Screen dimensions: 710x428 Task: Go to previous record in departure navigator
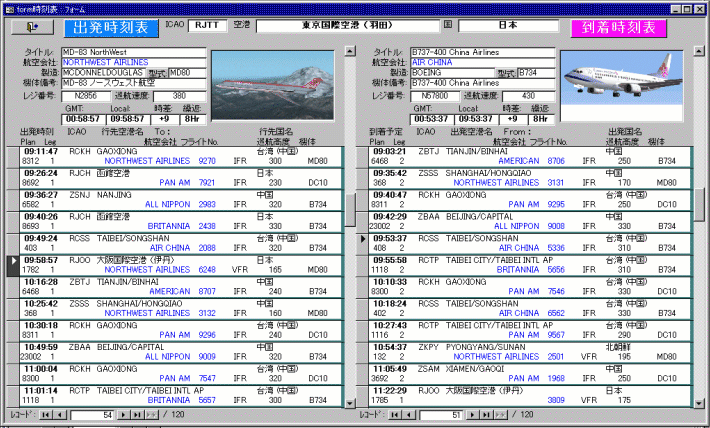click(62, 413)
